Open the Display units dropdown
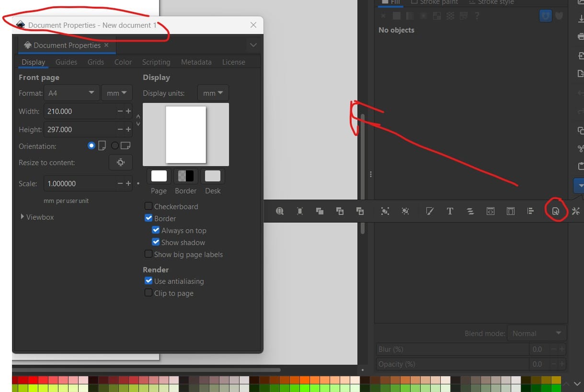The width and height of the screenshot is (584, 392). [213, 93]
